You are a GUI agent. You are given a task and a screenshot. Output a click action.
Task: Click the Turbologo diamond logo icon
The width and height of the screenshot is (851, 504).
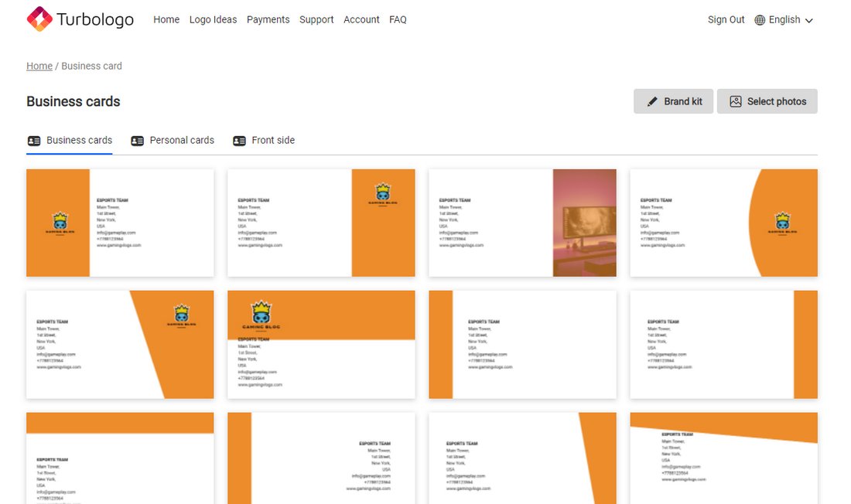click(x=39, y=19)
